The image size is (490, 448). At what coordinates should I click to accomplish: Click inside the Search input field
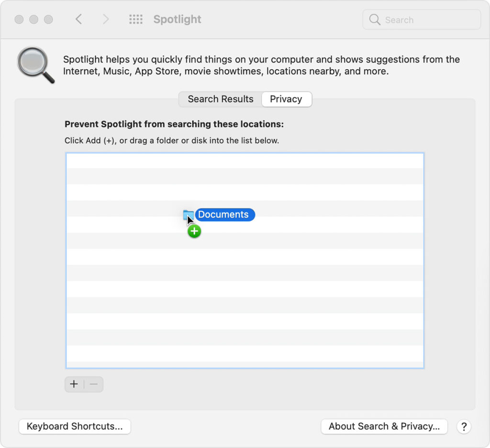pos(421,20)
